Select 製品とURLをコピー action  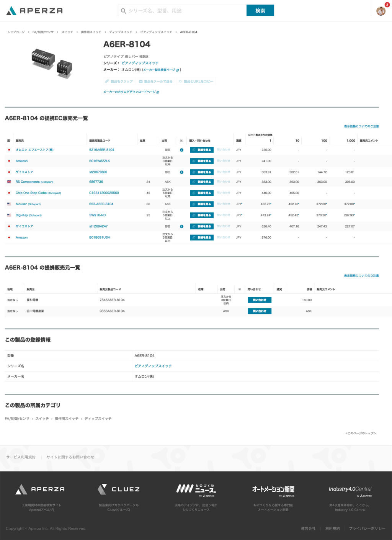pyautogui.click(x=196, y=81)
